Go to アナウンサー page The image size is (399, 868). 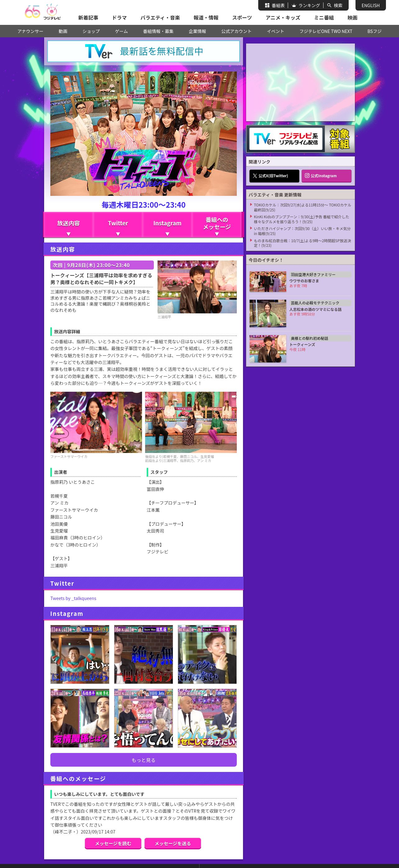pos(30,31)
